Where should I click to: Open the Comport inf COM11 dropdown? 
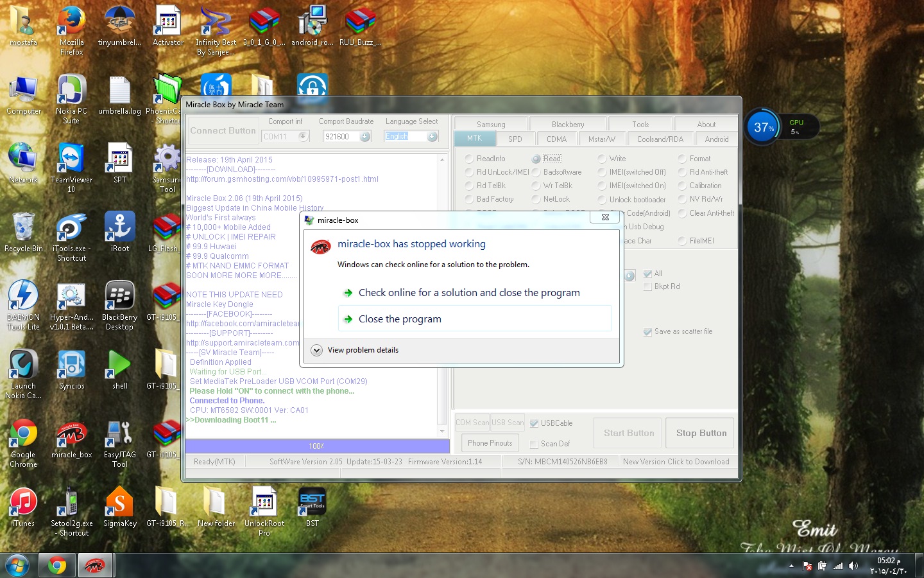pyautogui.click(x=286, y=136)
